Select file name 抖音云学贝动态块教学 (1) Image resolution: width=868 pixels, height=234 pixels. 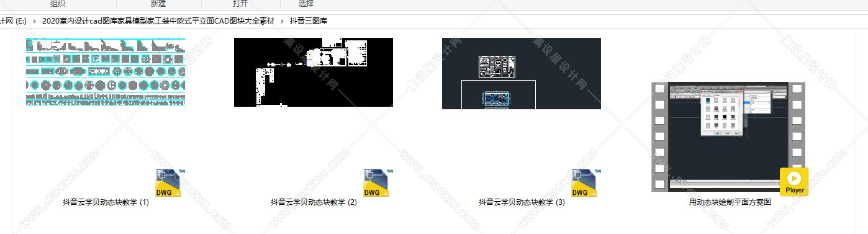[106, 202]
